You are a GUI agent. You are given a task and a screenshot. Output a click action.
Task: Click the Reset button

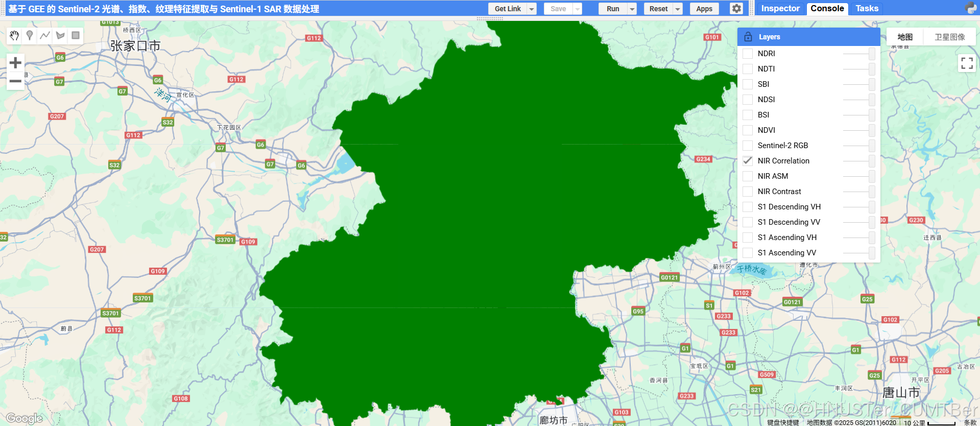pyautogui.click(x=658, y=9)
